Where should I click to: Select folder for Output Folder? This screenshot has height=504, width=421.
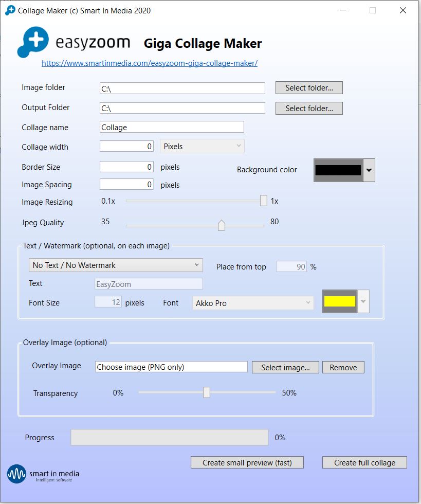(x=309, y=109)
